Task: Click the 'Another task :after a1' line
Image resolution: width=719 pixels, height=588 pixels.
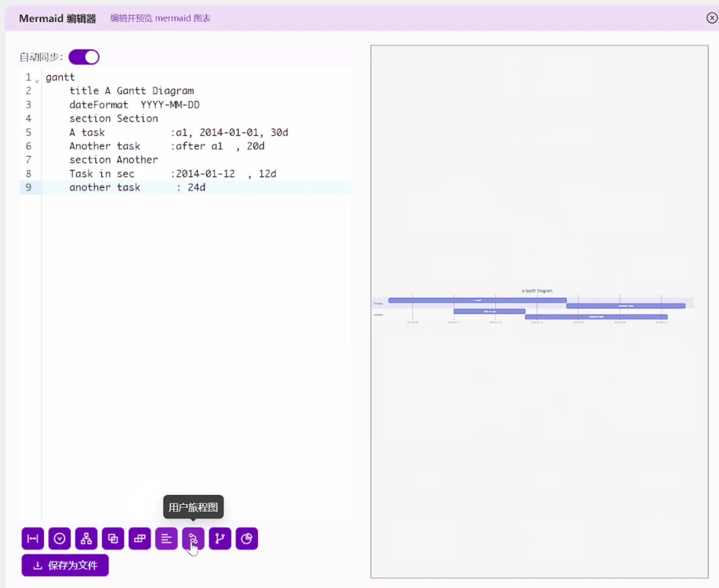Action: pos(167,146)
